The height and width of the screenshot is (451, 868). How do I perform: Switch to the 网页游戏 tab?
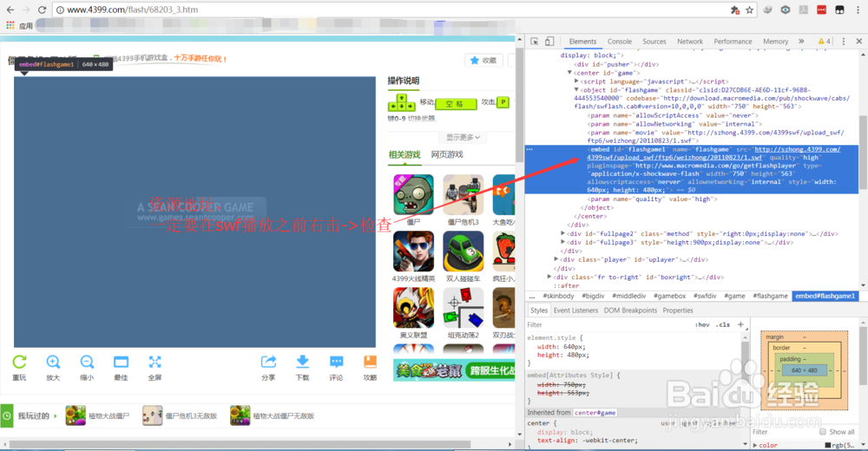pyautogui.click(x=447, y=155)
